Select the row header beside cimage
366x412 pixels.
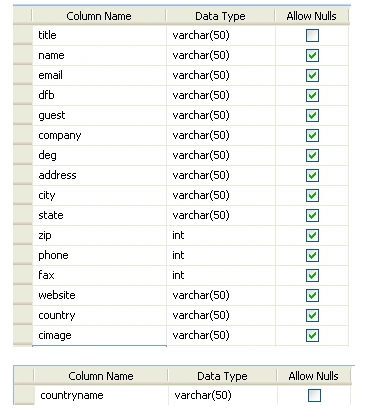click(x=23, y=335)
